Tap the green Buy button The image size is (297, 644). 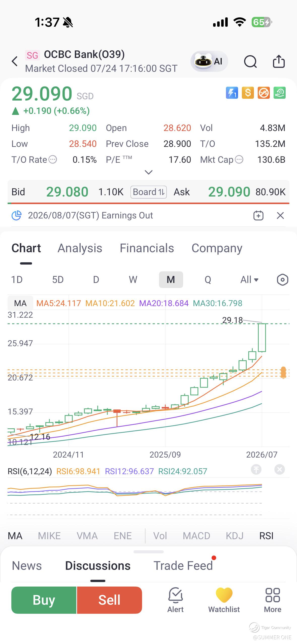click(x=44, y=600)
